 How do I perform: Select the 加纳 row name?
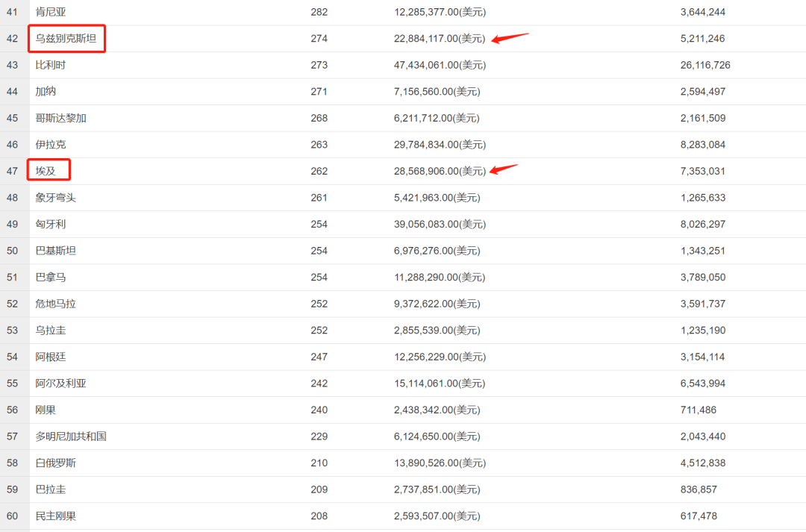point(46,92)
